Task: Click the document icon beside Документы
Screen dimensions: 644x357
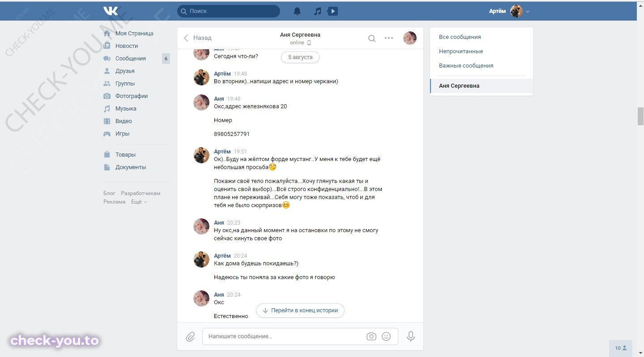Action: [107, 167]
